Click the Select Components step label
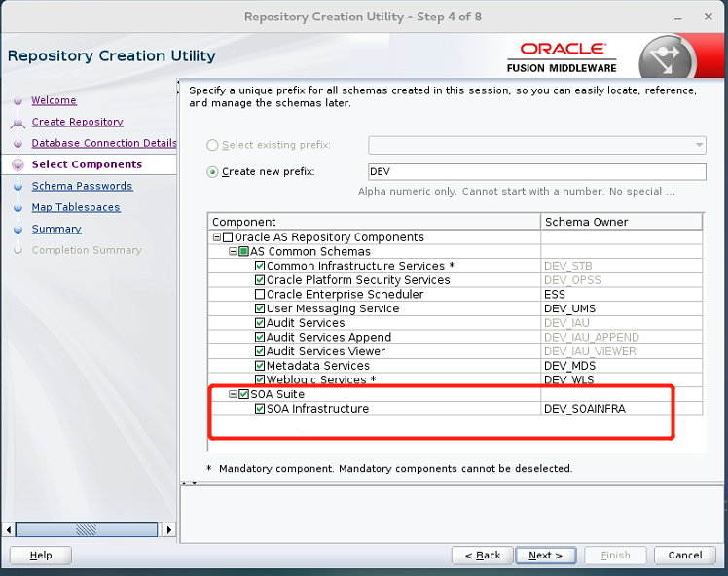Viewport: 728px width, 576px height. [x=87, y=164]
